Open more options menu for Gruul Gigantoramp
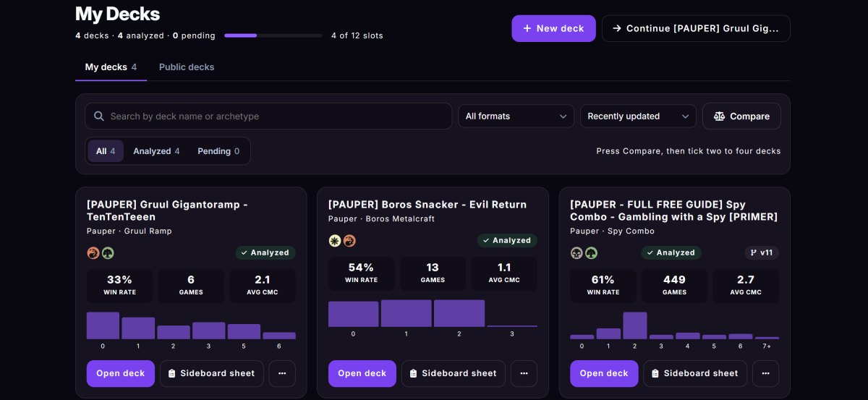This screenshot has height=400, width=868. click(x=282, y=374)
